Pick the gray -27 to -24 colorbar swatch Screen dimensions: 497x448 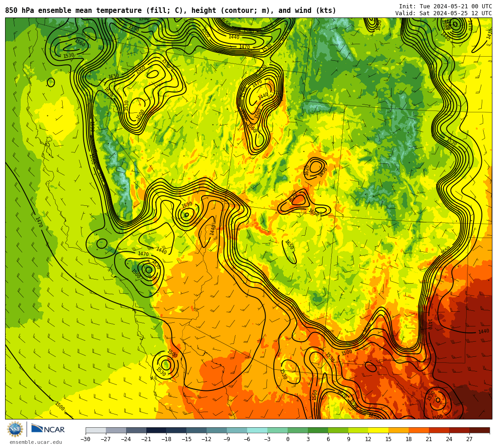(x=116, y=430)
